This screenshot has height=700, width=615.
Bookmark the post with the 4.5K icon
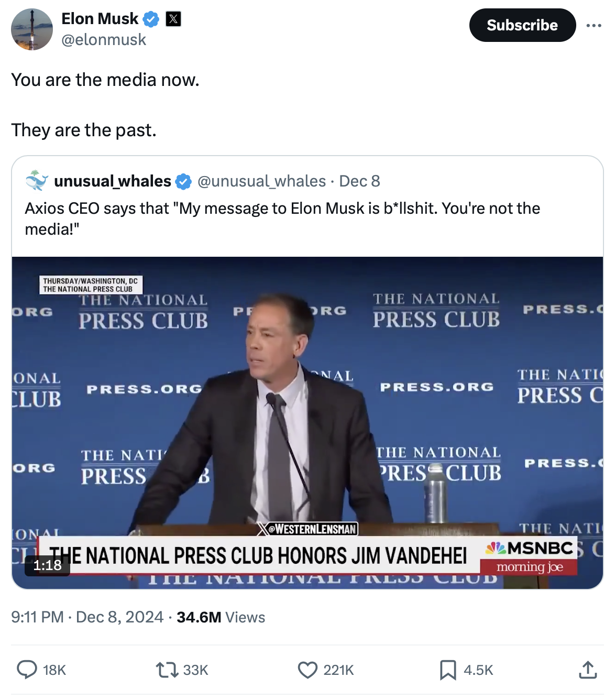tap(448, 670)
